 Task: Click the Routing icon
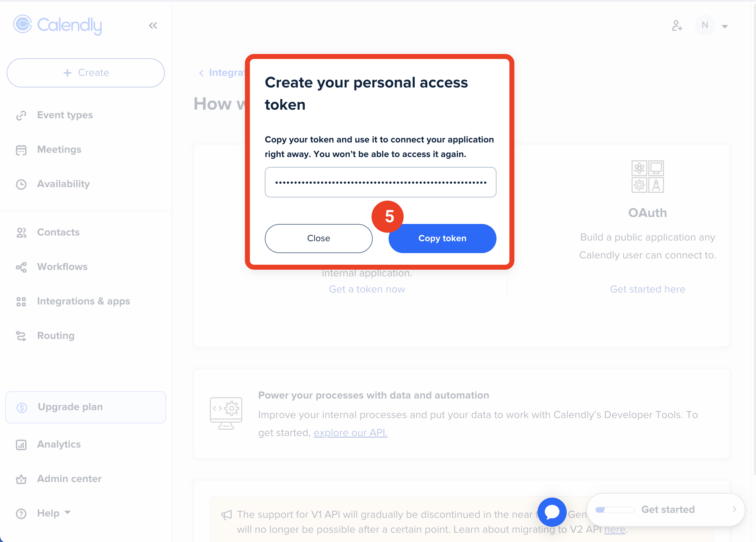point(21,336)
